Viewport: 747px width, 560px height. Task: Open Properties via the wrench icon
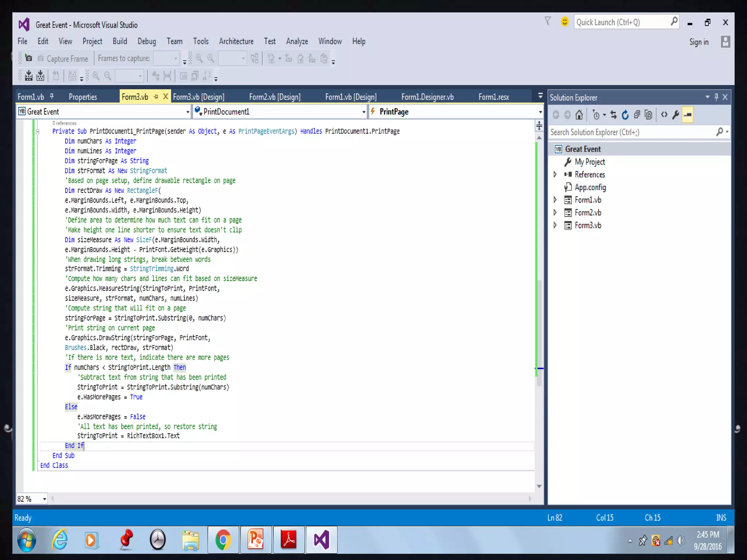point(676,115)
